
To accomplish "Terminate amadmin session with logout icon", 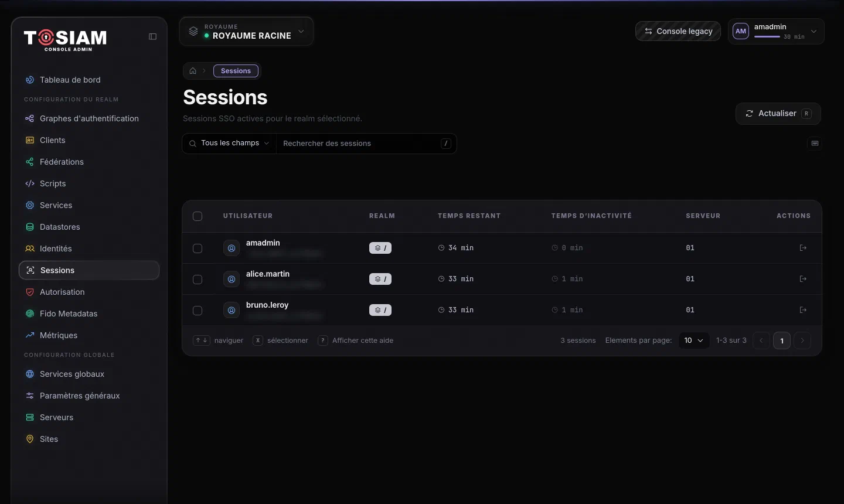I will (803, 248).
